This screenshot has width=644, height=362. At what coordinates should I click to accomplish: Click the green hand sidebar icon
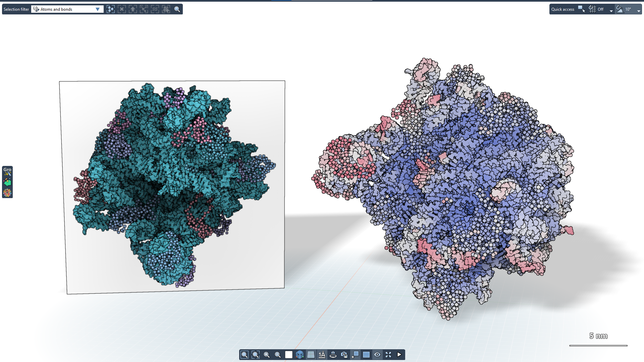pyautogui.click(x=7, y=182)
